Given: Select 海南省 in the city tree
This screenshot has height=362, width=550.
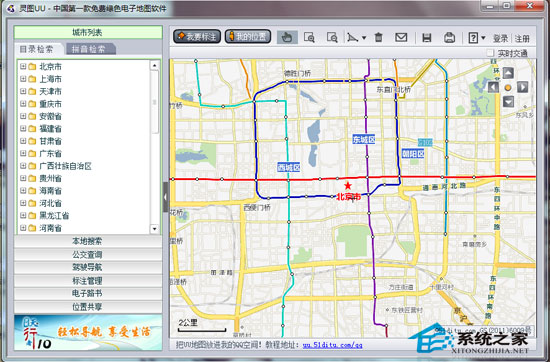Looking at the screenshot, I should (x=50, y=191).
